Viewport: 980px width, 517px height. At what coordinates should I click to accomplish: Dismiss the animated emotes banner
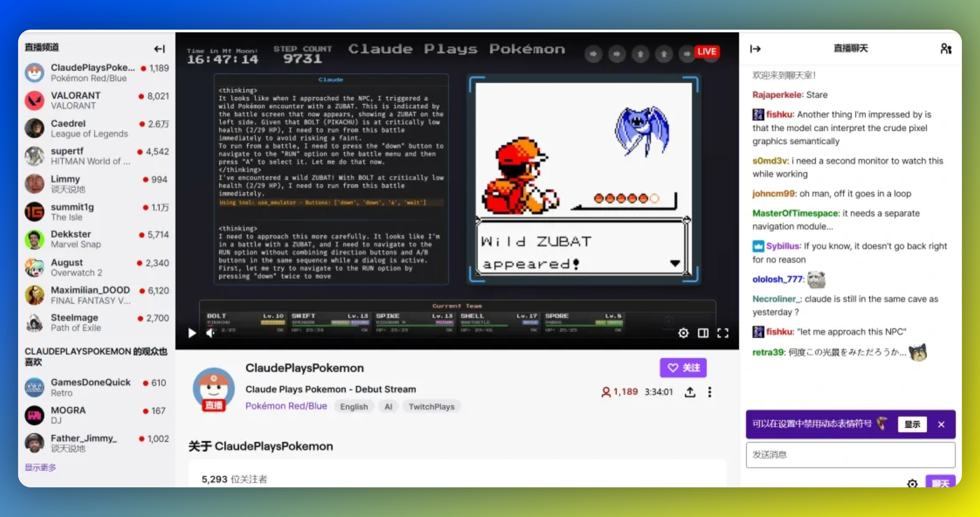point(941,424)
